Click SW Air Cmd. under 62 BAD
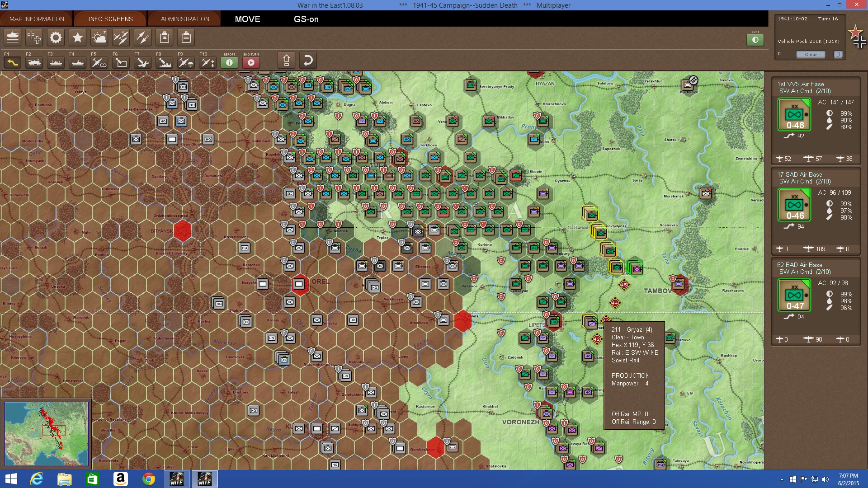Viewport: 868px width, 488px height. [x=805, y=272]
